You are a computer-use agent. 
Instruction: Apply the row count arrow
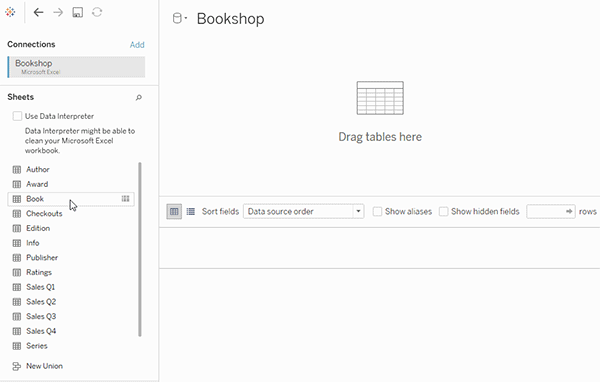tap(569, 211)
